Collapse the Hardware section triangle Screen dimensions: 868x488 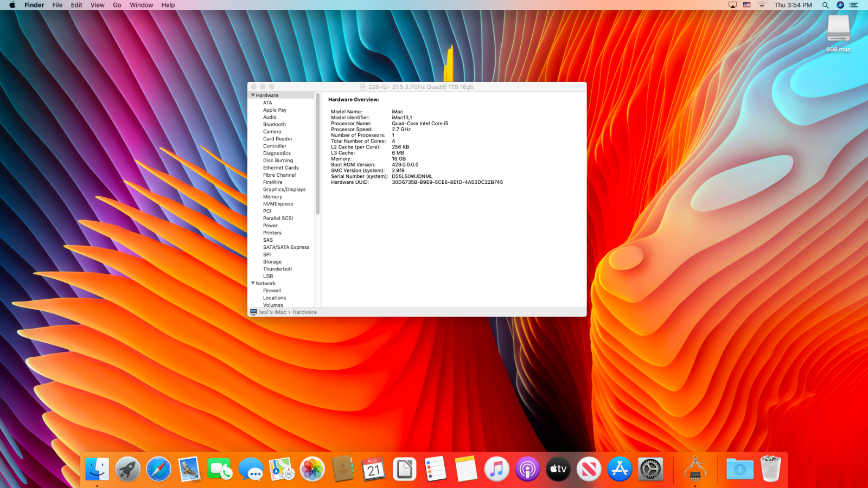[253, 95]
